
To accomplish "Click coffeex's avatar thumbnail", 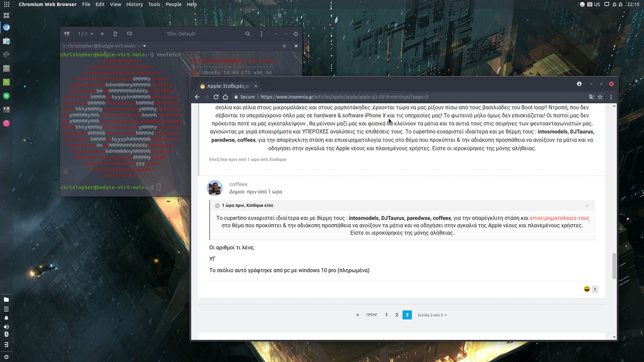I will [215, 188].
